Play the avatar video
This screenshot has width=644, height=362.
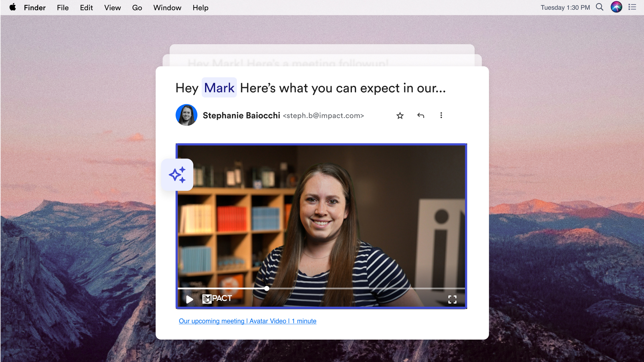[189, 299]
